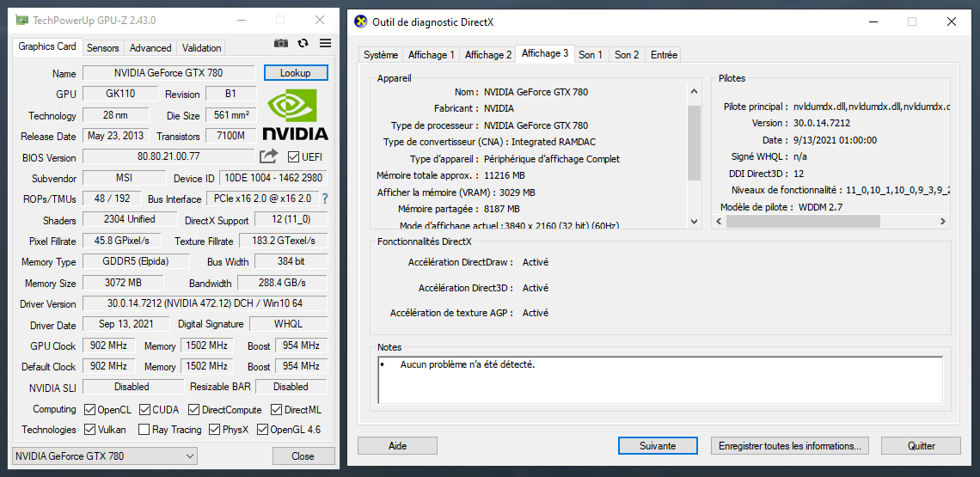Open the GPU selection dropdown in GPU-Z
Image resolution: width=980 pixels, height=477 pixels.
(105, 456)
